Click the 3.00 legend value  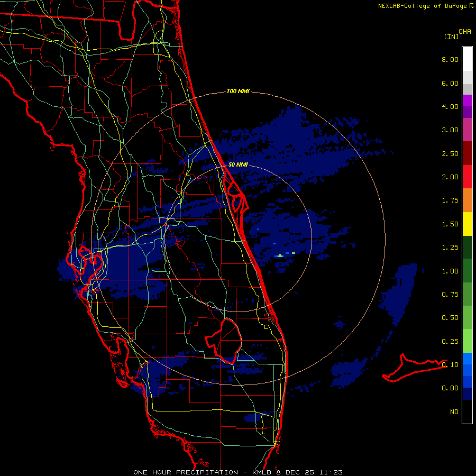[450, 130]
